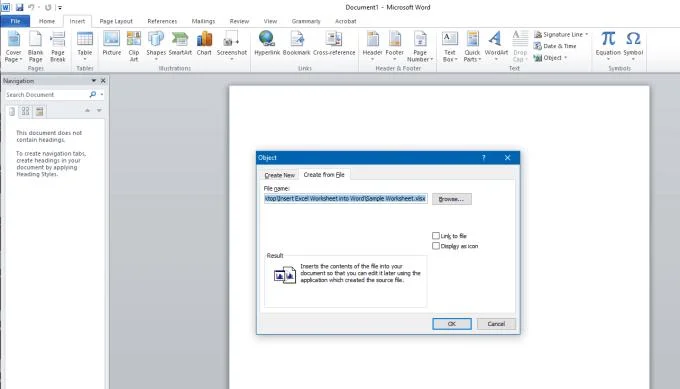Open Clip Art pane
The height and width of the screenshot is (389, 680).
coord(134,47)
